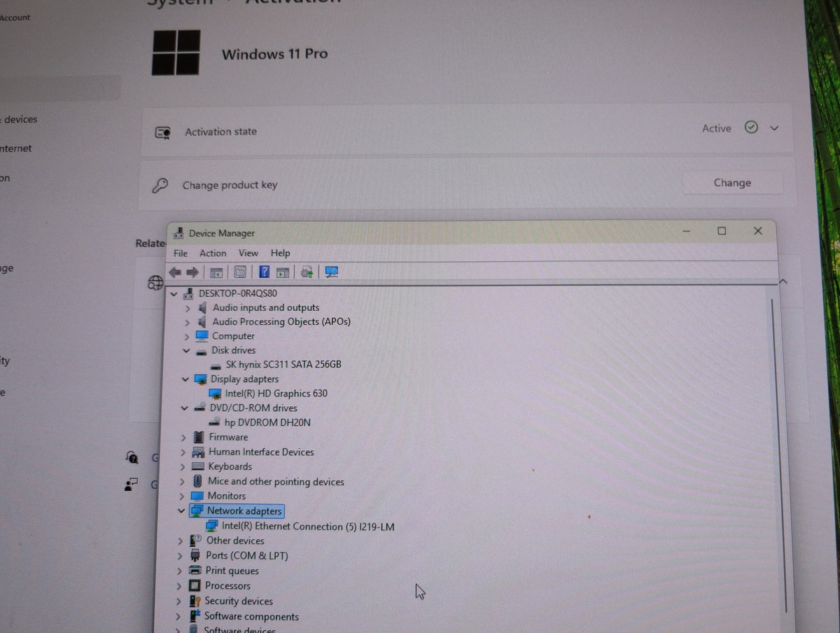Select the Firmware label
This screenshot has width=840, height=633.
(x=228, y=437)
